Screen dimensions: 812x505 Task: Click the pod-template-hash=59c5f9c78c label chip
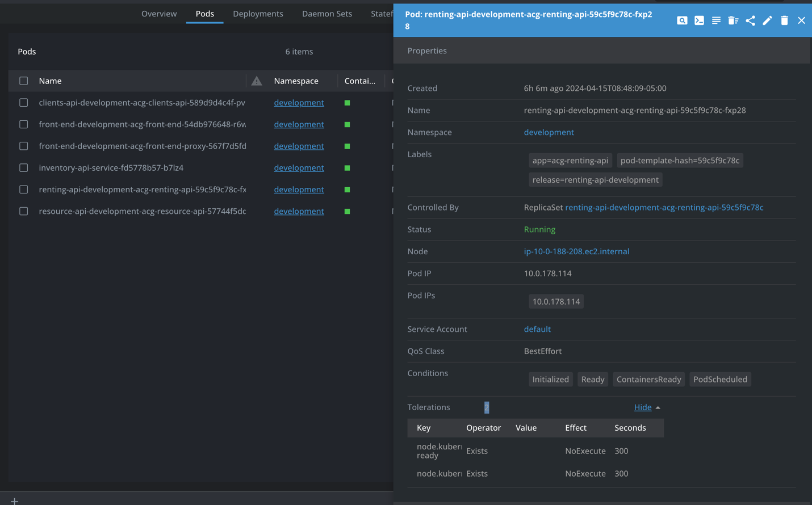pyautogui.click(x=680, y=161)
